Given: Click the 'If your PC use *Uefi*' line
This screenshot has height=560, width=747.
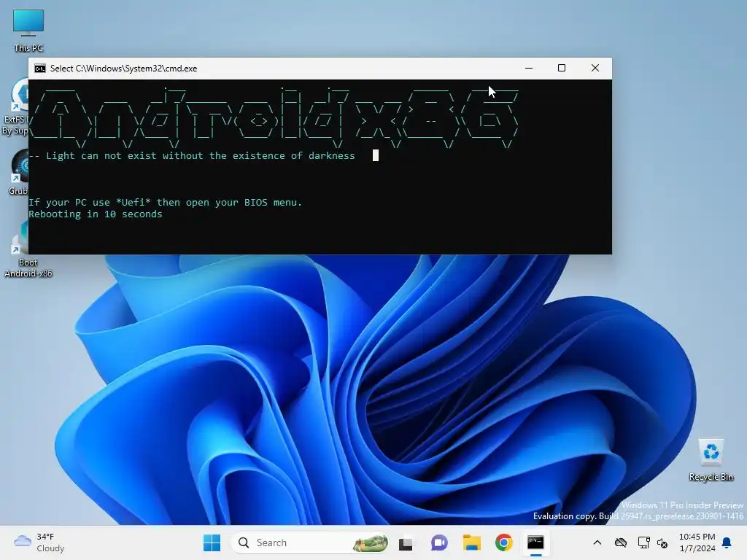Looking at the screenshot, I should pos(166,203).
